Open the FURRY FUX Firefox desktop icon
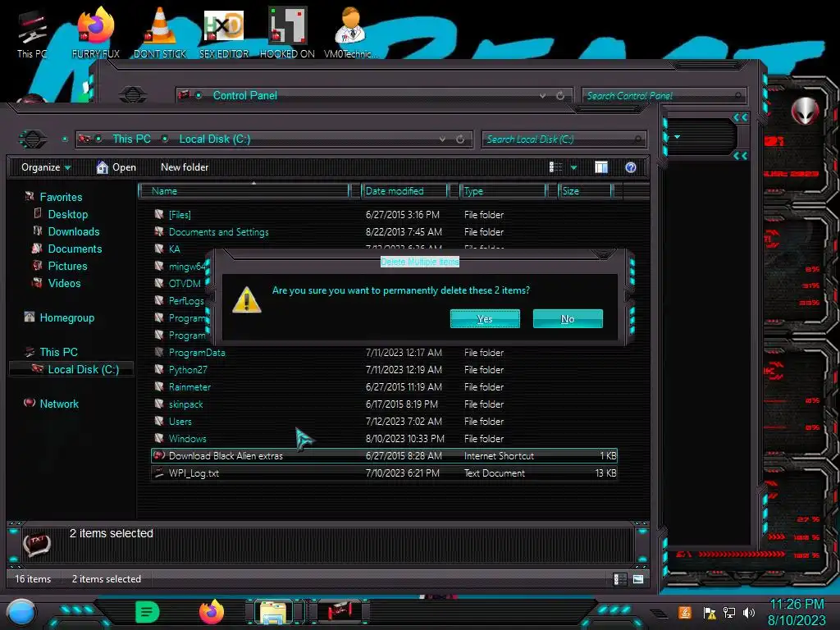Viewport: 840px width, 630px height. coord(96,33)
